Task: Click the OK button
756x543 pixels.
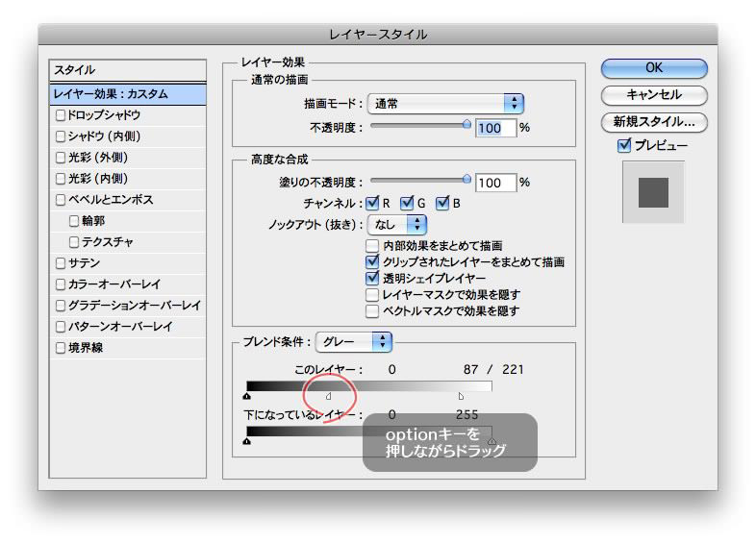Action: (x=654, y=68)
